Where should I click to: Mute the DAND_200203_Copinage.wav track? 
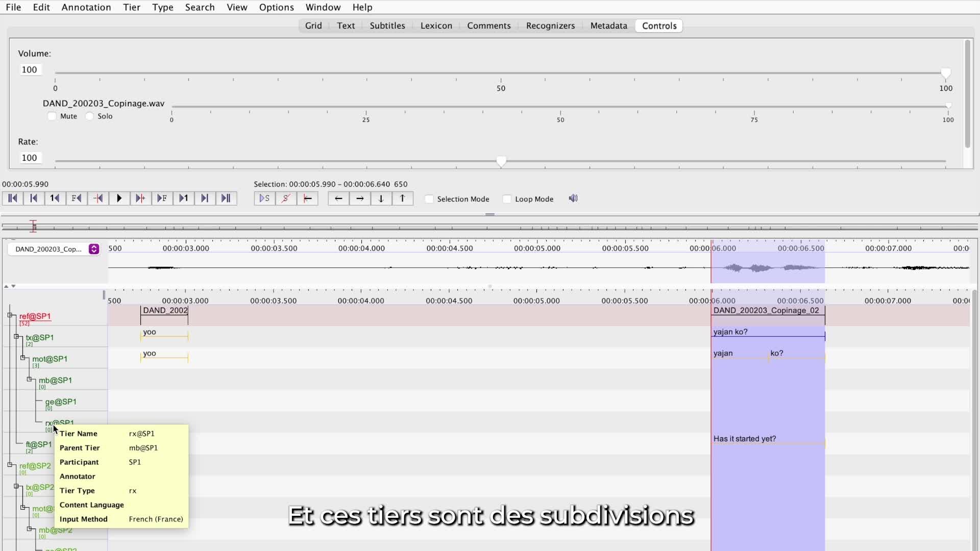(x=52, y=116)
